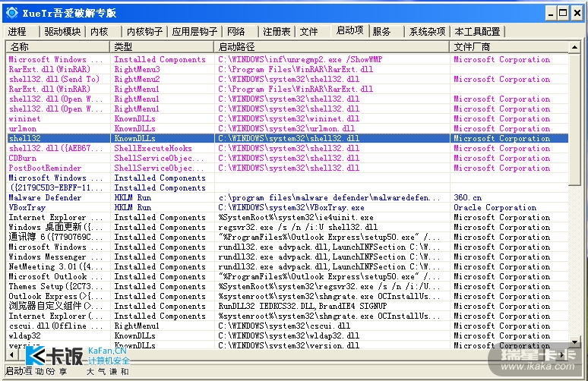The height and width of the screenshot is (381, 588).
Task: Select the highlighted shell32 KnownDLLs row
Action: tap(287, 138)
